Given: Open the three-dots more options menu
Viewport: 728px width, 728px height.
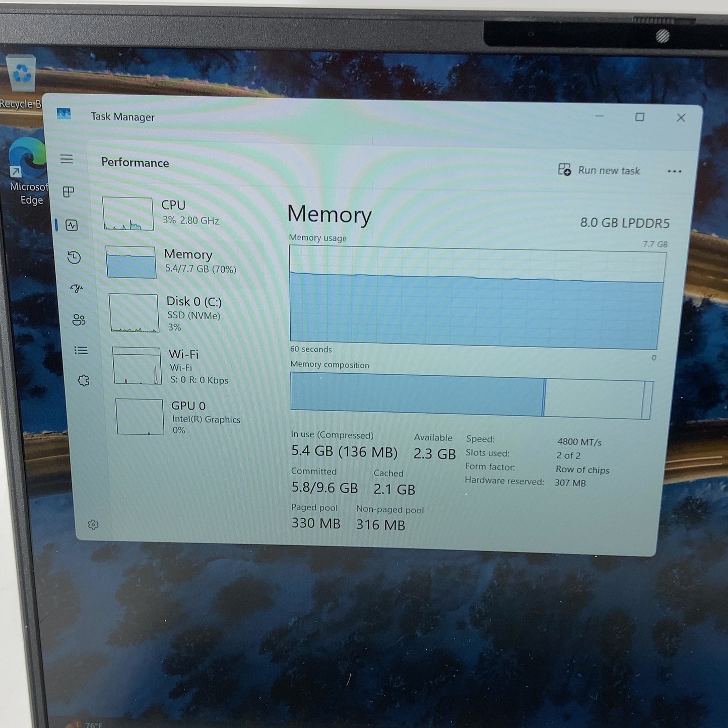Looking at the screenshot, I should point(674,171).
